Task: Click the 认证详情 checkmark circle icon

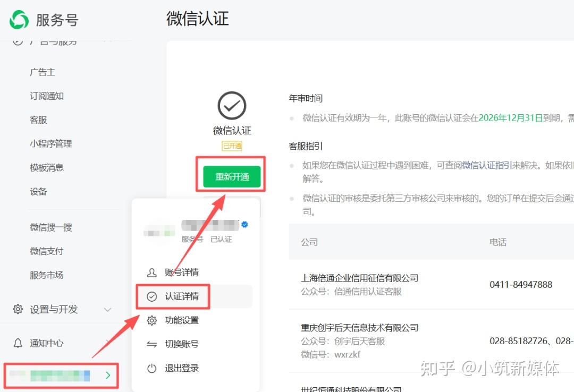Action: pos(151,296)
